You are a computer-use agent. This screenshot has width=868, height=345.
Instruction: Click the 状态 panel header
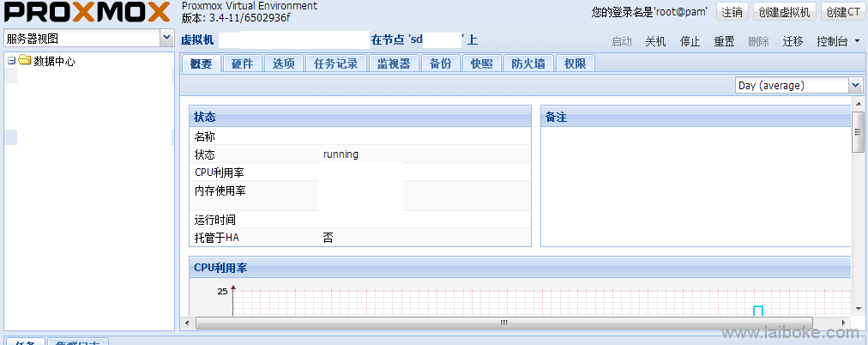(360, 117)
